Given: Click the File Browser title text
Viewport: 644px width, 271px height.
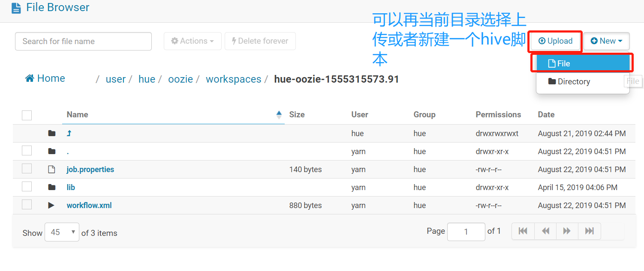Looking at the screenshot, I should [x=58, y=7].
